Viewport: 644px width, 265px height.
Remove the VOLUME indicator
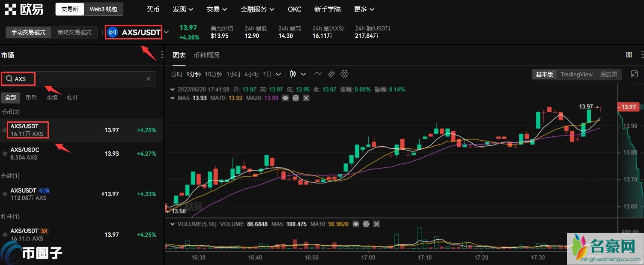[x=376, y=224]
